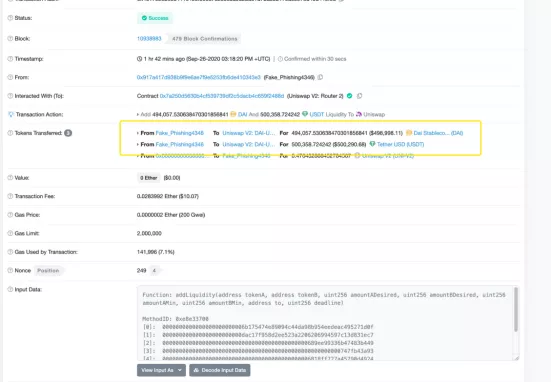Click help icon beside Gas Used by Transaction
Viewport: 551px width, 382px height.
coord(10,252)
